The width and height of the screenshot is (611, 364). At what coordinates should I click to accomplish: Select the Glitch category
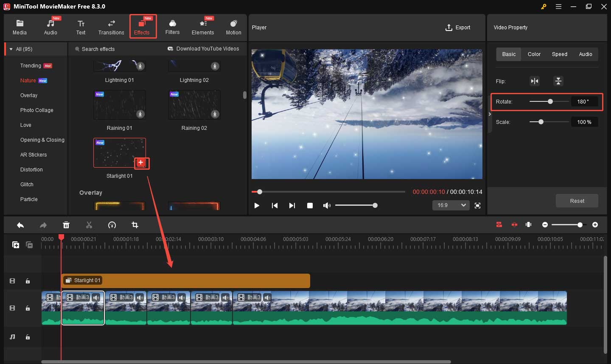click(27, 185)
